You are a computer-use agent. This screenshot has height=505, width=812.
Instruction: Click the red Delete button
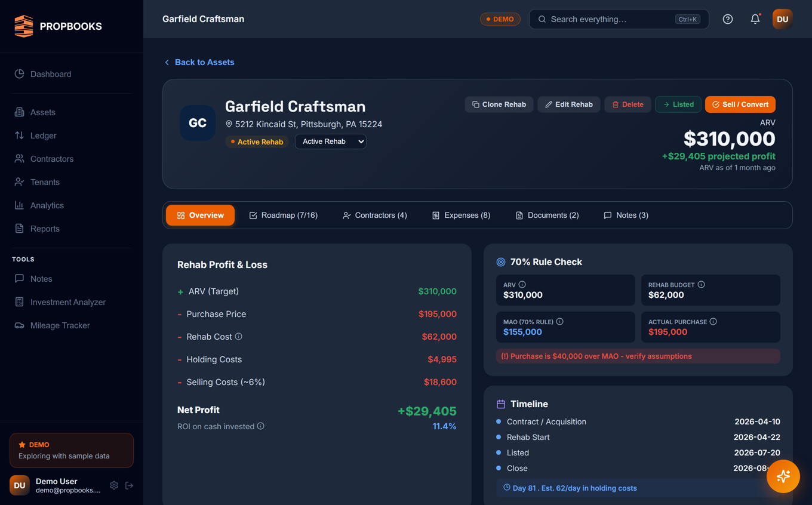click(628, 104)
